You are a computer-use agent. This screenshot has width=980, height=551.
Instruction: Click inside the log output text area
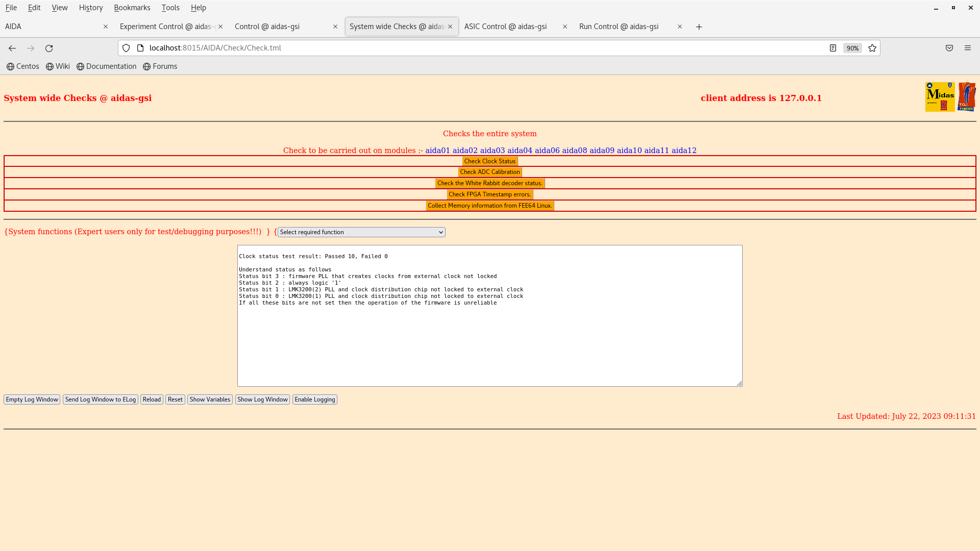point(489,342)
